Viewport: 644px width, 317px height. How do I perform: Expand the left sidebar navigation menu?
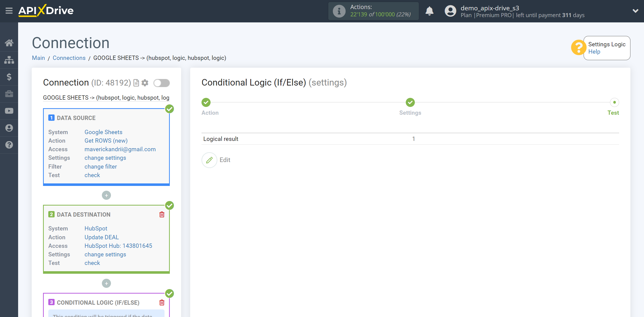(x=9, y=11)
